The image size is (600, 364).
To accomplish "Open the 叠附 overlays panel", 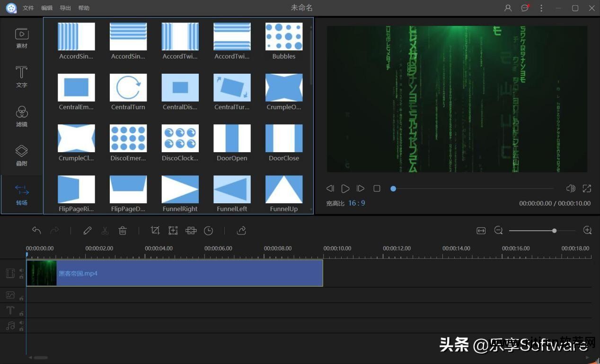I will (x=22, y=156).
